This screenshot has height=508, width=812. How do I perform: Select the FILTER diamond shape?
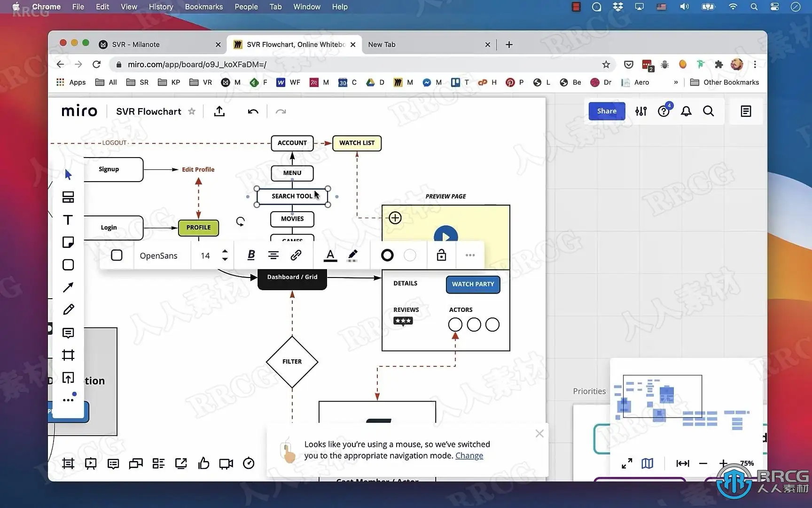pos(292,362)
